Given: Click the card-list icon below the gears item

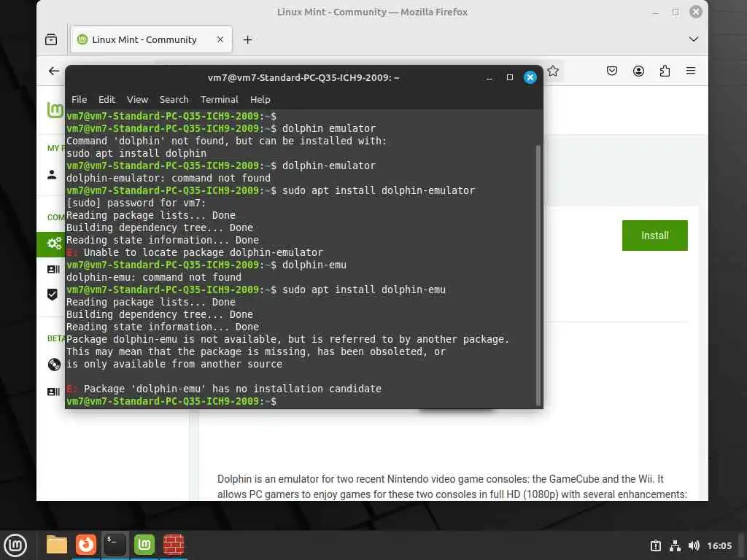Looking at the screenshot, I should [53, 270].
